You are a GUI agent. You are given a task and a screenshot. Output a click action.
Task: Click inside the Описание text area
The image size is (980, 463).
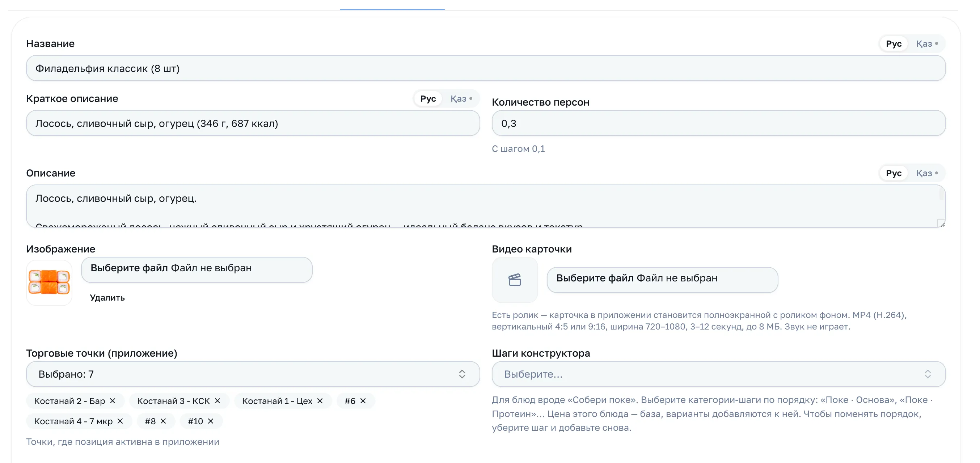[486, 206]
